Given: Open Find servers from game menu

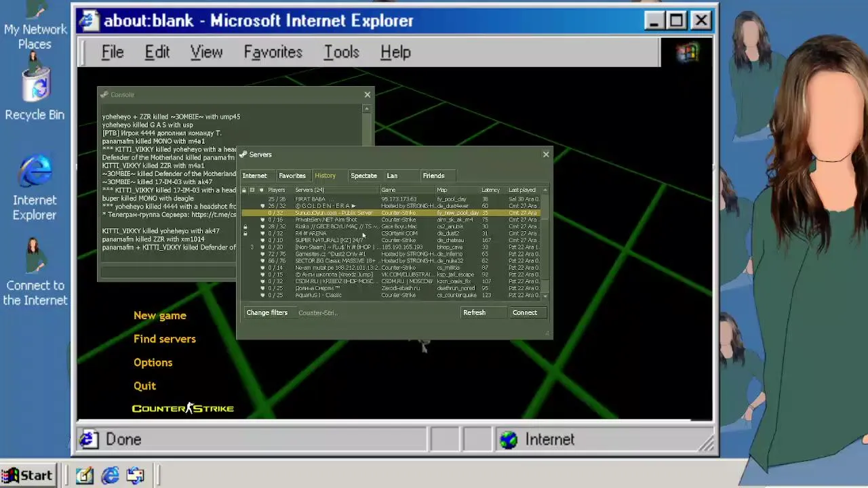Looking at the screenshot, I should [x=165, y=339].
